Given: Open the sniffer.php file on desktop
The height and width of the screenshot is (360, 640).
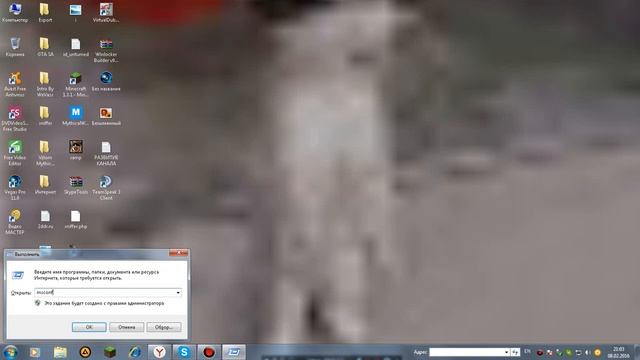Looking at the screenshot, I should (76, 218).
